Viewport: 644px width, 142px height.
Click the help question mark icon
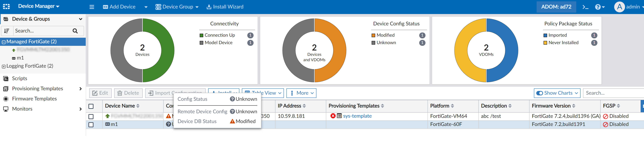[597, 7]
